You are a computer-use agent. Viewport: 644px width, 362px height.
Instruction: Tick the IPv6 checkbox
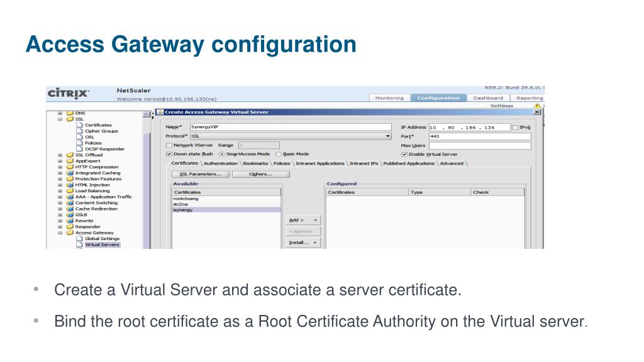515,128
